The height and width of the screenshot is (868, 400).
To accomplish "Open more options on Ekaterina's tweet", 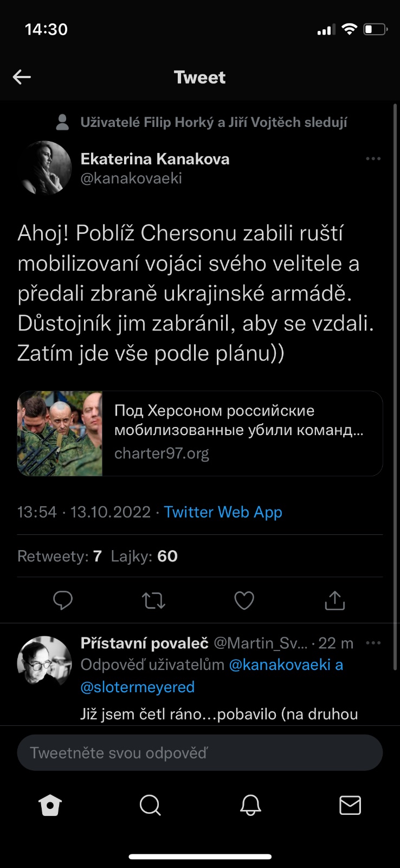I will (373, 159).
